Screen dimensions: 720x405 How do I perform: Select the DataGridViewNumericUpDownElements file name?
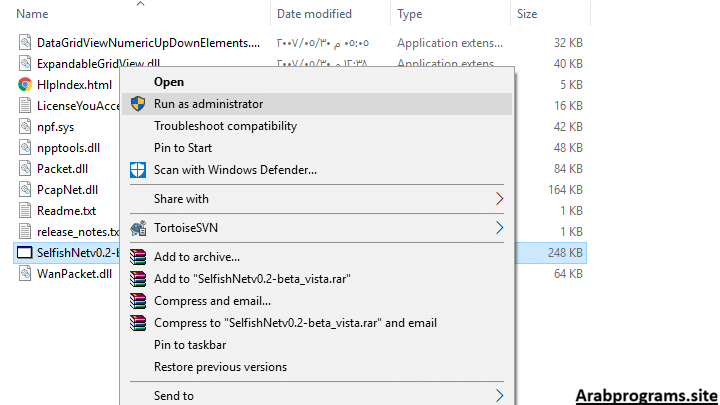148,43
